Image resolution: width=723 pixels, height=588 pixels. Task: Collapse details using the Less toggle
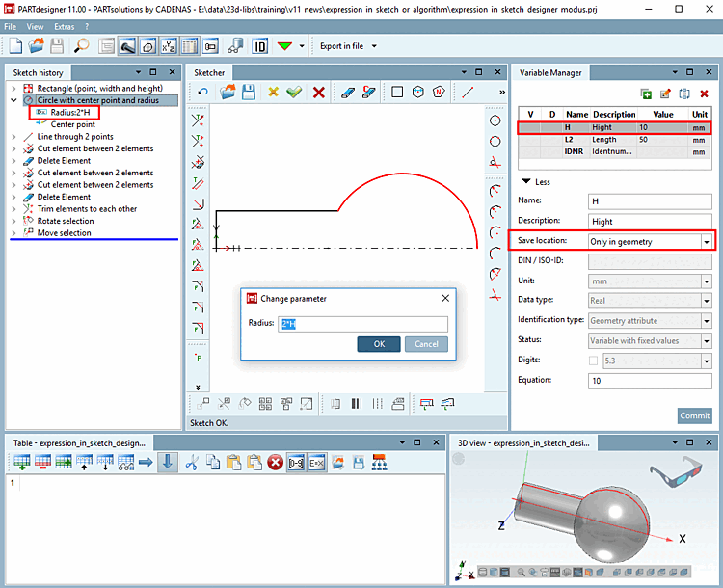tap(536, 180)
